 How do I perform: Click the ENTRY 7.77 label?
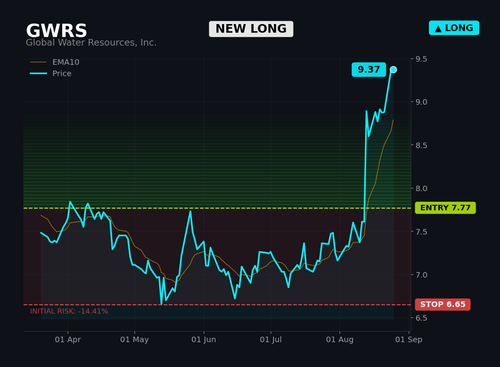click(445, 208)
